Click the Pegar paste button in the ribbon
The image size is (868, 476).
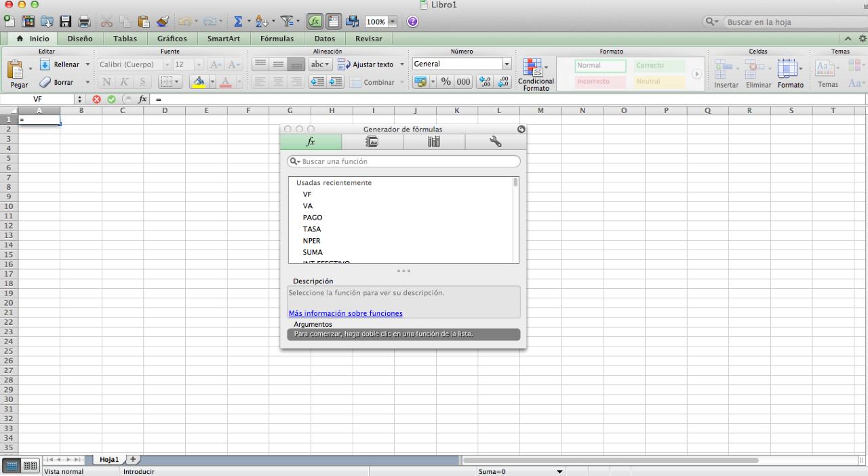point(18,74)
